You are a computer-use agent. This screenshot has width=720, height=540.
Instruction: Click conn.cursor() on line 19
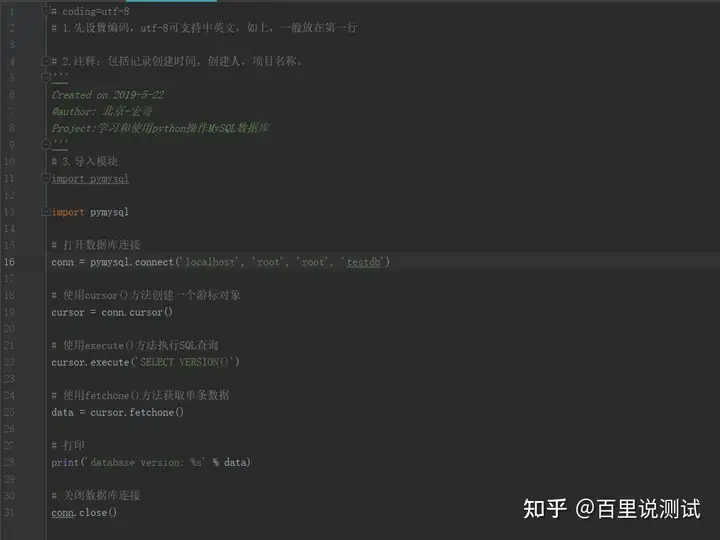click(x=137, y=312)
